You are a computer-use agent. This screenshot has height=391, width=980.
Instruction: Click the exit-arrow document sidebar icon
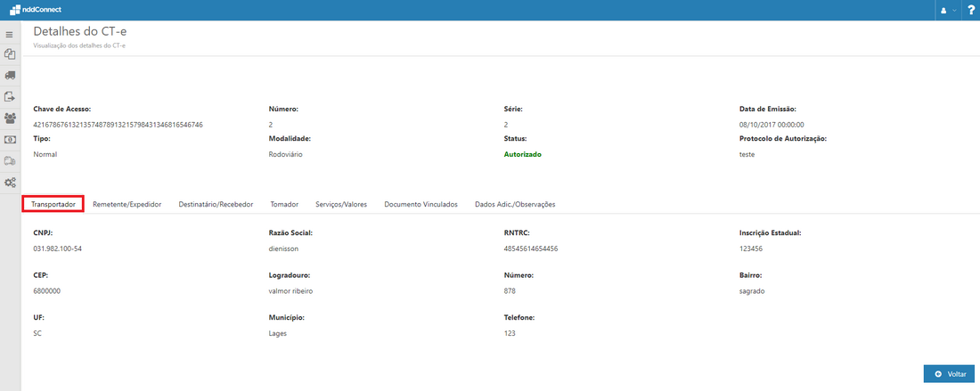tap(10, 96)
